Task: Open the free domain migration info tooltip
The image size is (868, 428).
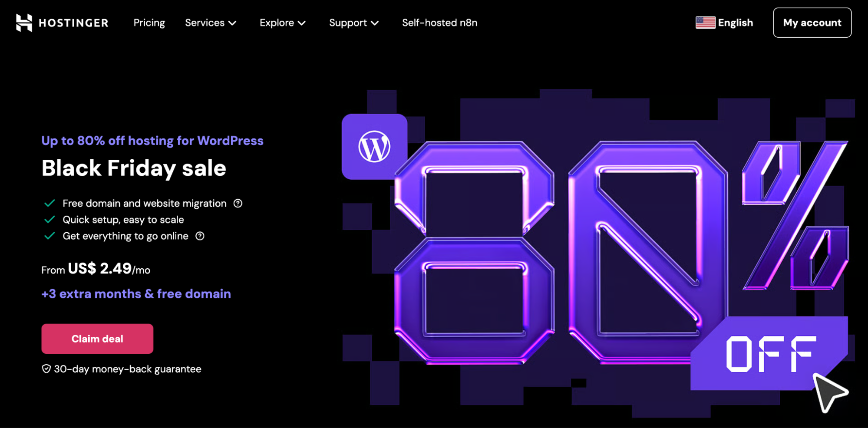Action: pos(238,203)
